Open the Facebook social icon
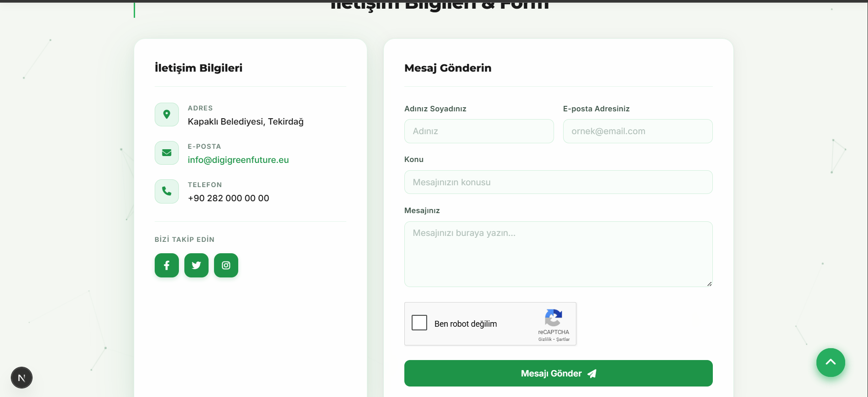This screenshot has width=868, height=397. point(167,265)
